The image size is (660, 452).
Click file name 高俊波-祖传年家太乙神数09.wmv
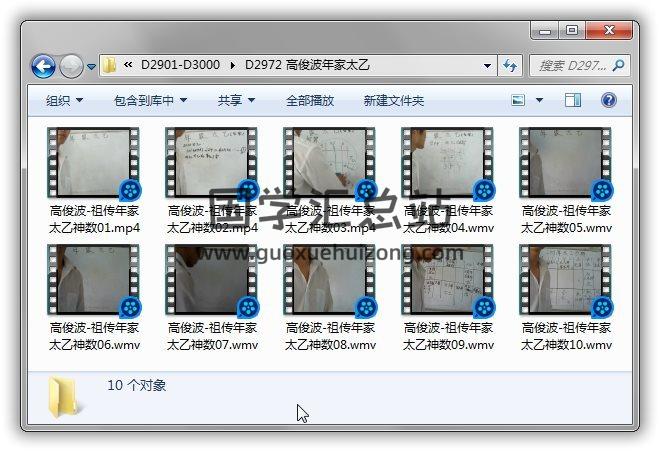(448, 336)
